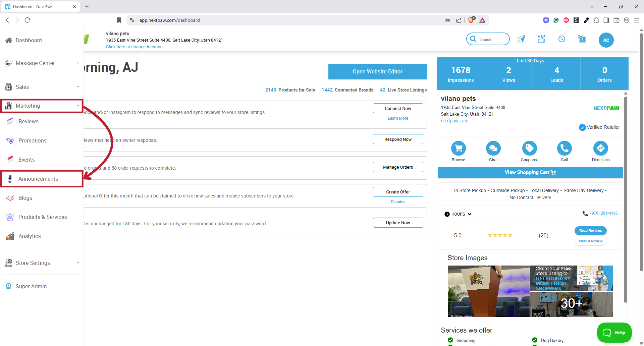Collapse the Marketing sidebar menu
Screen dimensions: 644x346
pyautogui.click(x=42, y=106)
